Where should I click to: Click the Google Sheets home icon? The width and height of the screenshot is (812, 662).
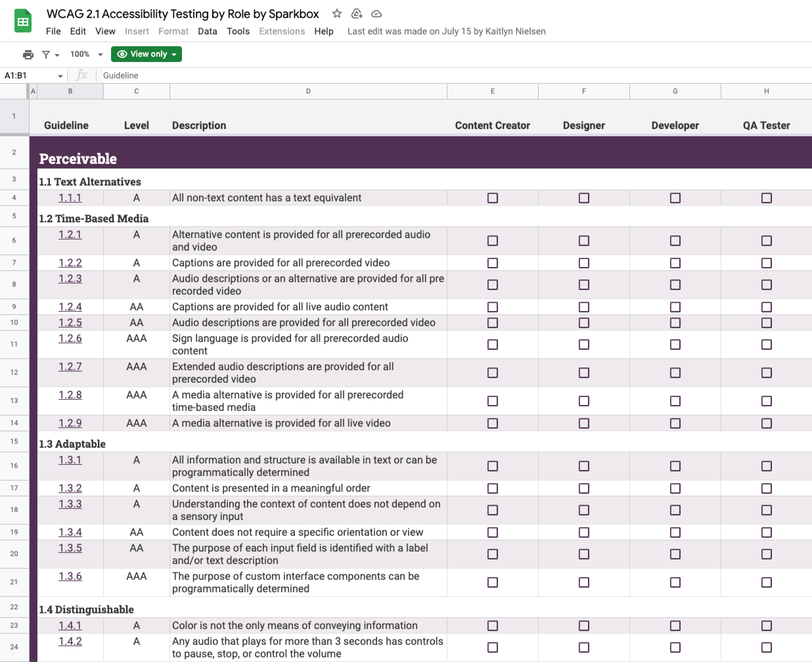tap(23, 21)
